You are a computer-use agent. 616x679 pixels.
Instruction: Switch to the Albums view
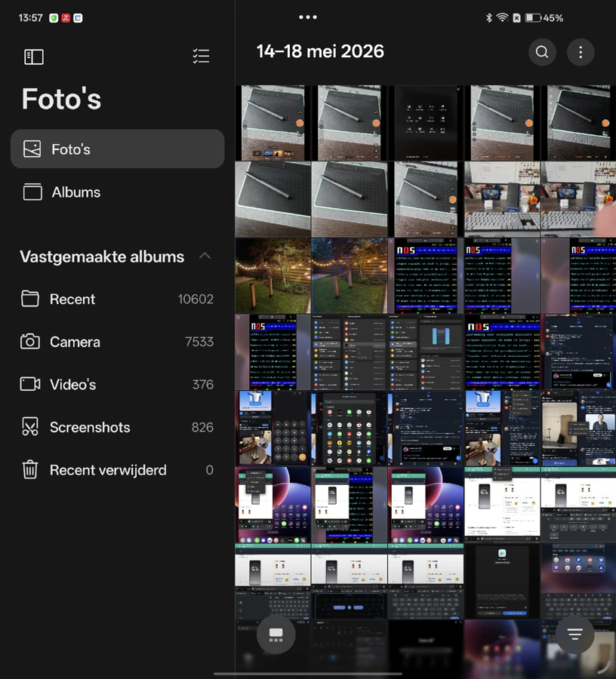(118, 192)
